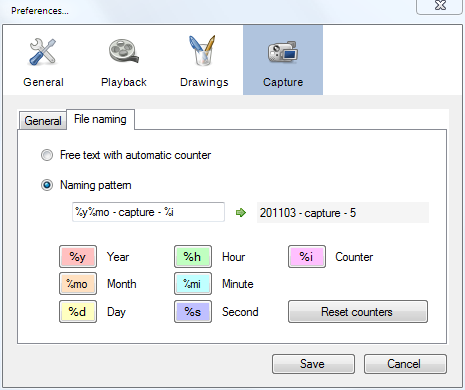Click the Minute label
This screenshot has height=390, width=465.
pos(238,284)
